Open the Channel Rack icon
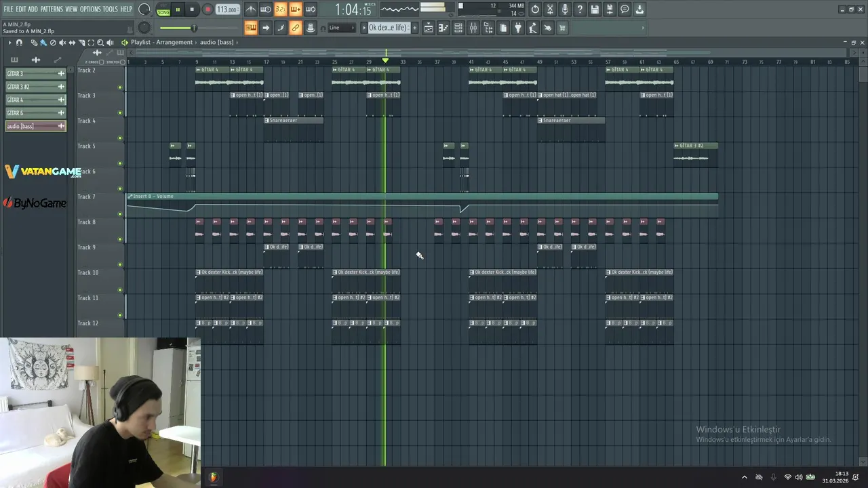This screenshot has width=868, height=488. point(458,28)
